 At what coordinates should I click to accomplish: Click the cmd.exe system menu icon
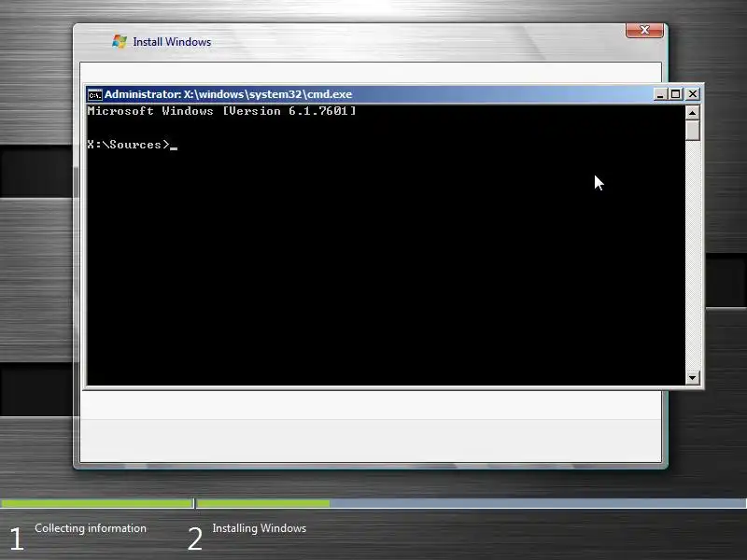[x=95, y=95]
